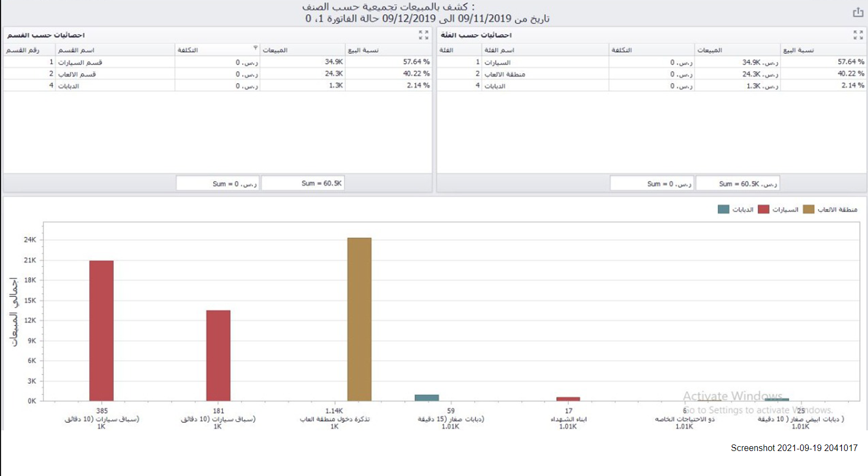Click the category panel's Sum = 0 cost total
868x476 pixels.
click(x=651, y=184)
